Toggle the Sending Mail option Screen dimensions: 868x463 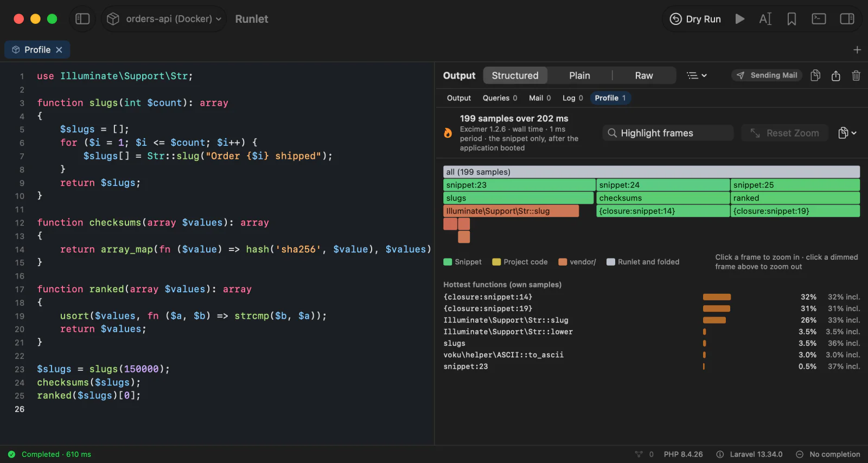point(767,75)
